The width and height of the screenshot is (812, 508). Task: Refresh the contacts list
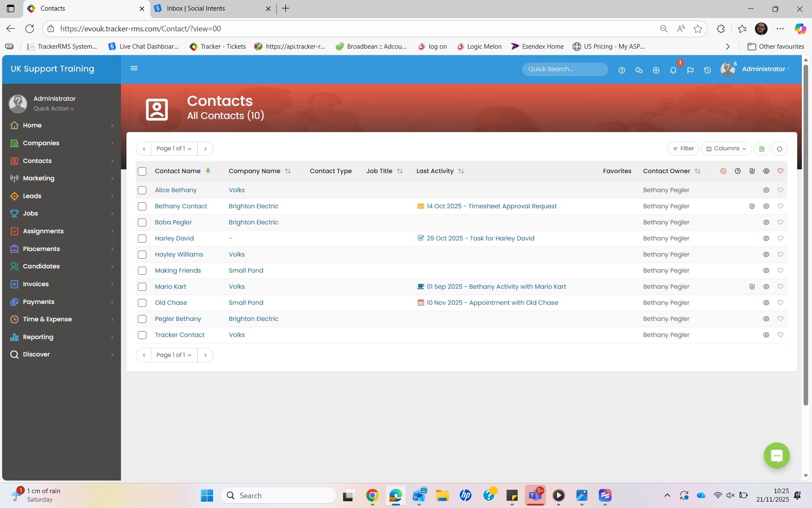779,149
